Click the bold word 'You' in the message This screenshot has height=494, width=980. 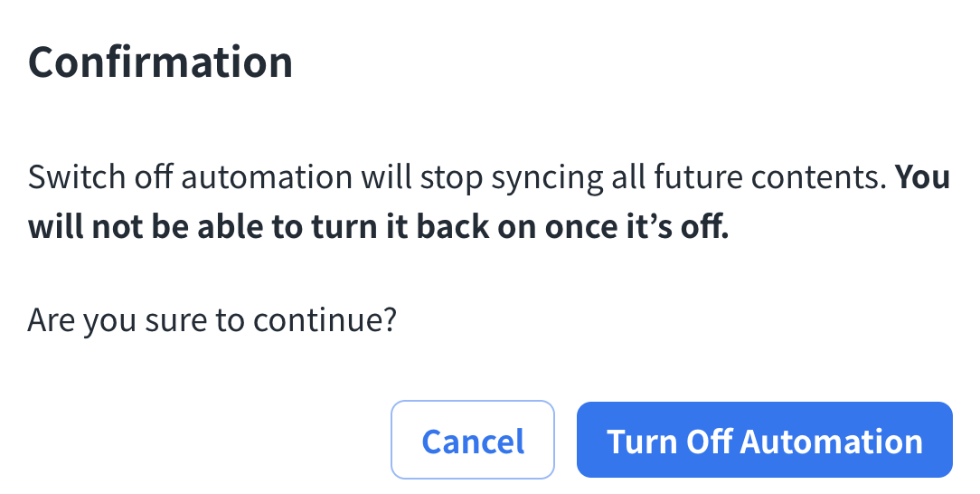coord(922,177)
